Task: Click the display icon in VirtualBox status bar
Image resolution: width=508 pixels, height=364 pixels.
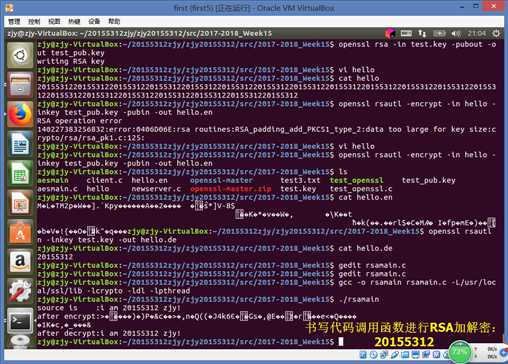Action: tap(416, 355)
